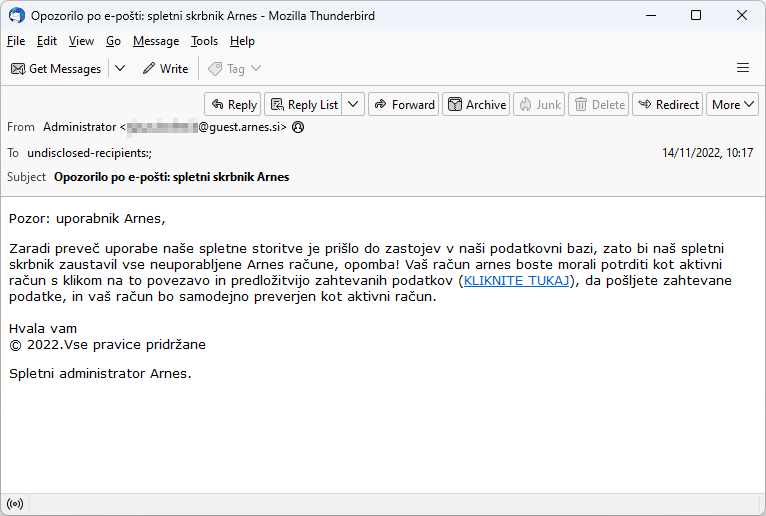
Task: Open the KLIKNITE TUKAJ link
Action: coord(517,280)
